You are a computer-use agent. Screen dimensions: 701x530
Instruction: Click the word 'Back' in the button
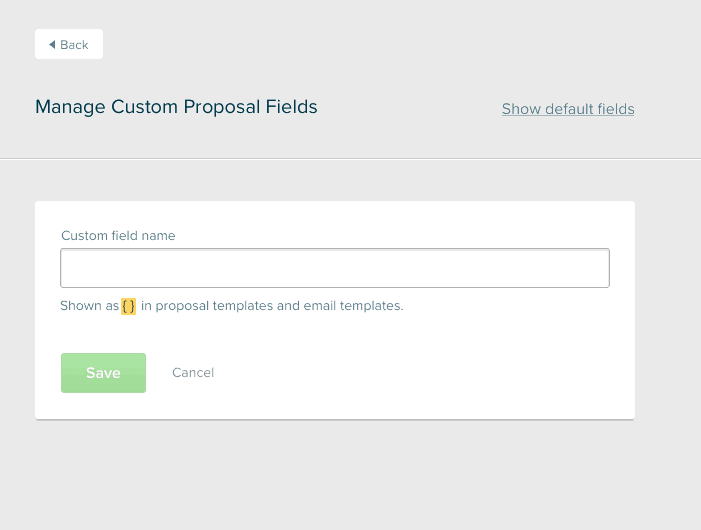(x=74, y=45)
